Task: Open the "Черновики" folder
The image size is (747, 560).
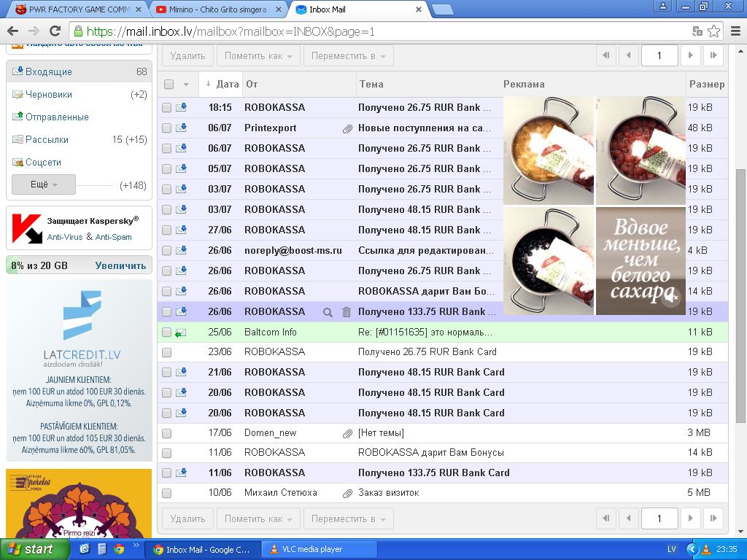Action: coord(48,95)
